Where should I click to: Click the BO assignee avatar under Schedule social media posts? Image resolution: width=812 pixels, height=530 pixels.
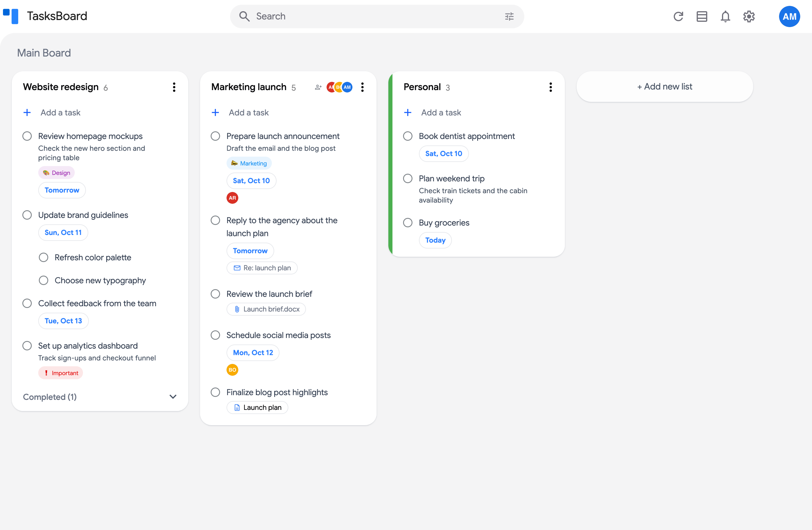[x=232, y=370]
